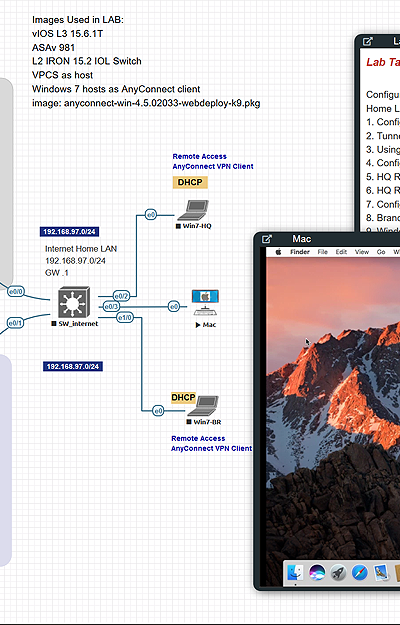Viewport: 400px width, 625px height.
Task: Open the View menu in Mac window
Action: [362, 252]
